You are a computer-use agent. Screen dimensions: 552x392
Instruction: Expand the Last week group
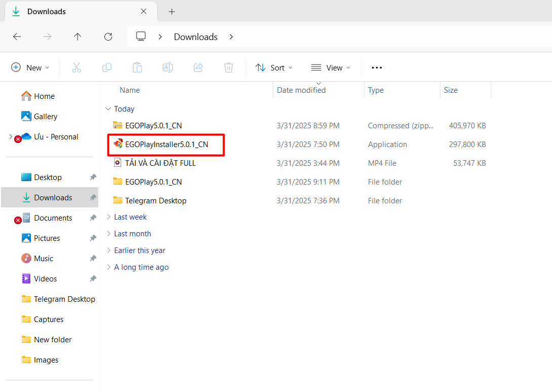pos(109,217)
